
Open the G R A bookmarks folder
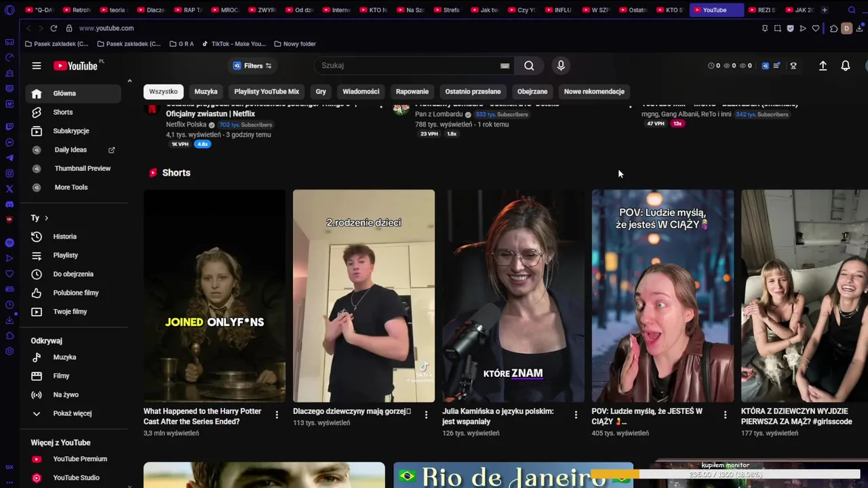181,44
